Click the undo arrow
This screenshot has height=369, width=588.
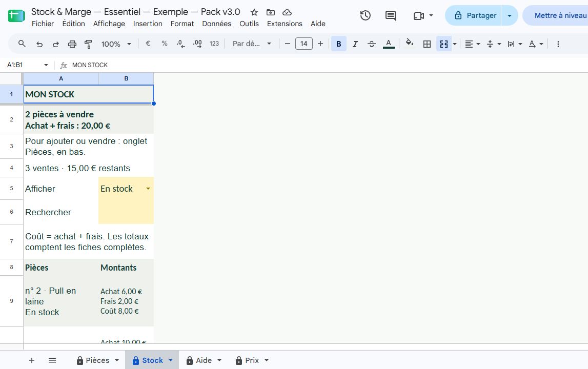tap(39, 44)
